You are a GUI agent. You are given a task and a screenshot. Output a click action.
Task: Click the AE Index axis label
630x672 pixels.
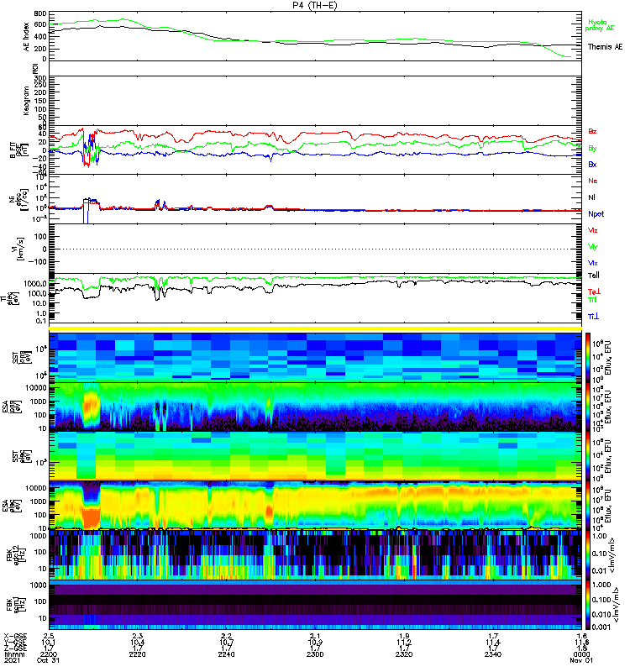click(26, 37)
